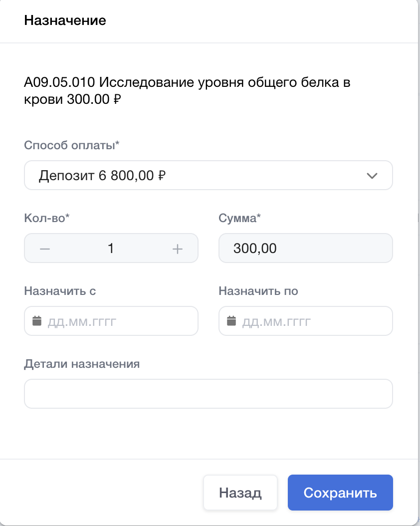420x526 pixels.
Task: Focus the "Назначить по" date placeholder text
Action: [277, 321]
